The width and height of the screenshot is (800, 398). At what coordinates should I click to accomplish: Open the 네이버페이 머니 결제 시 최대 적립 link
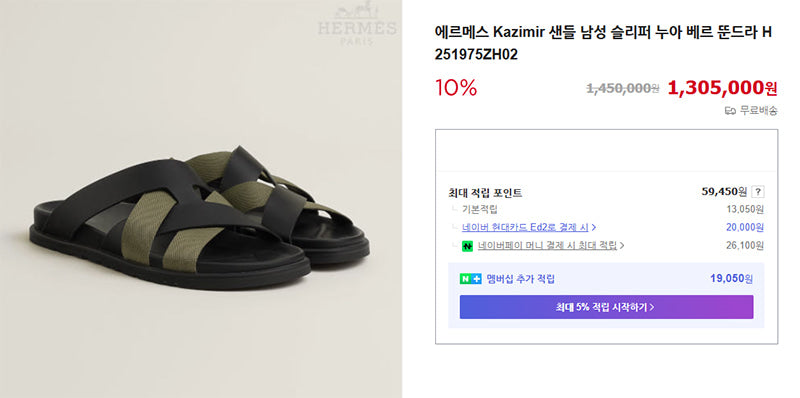coord(547,245)
